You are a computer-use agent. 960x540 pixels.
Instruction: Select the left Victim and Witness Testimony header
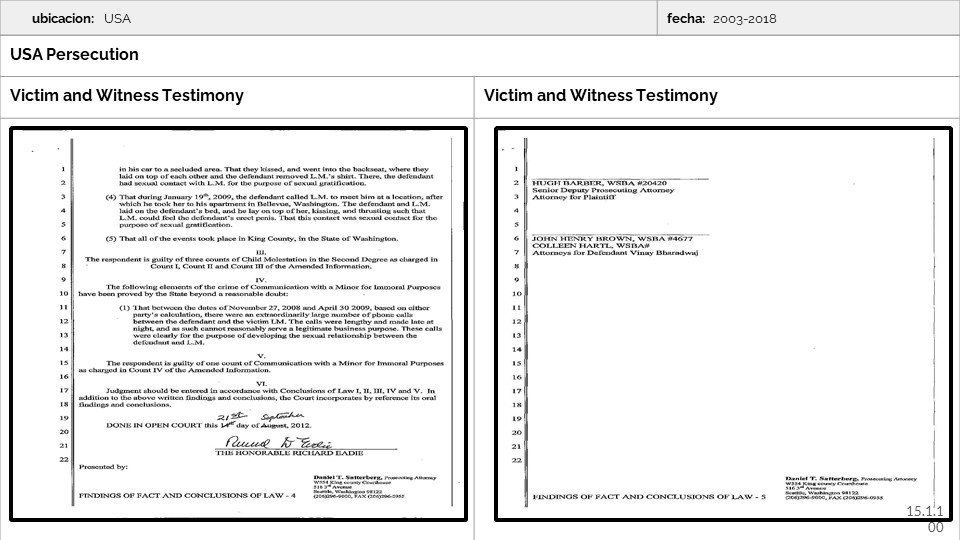point(127,96)
